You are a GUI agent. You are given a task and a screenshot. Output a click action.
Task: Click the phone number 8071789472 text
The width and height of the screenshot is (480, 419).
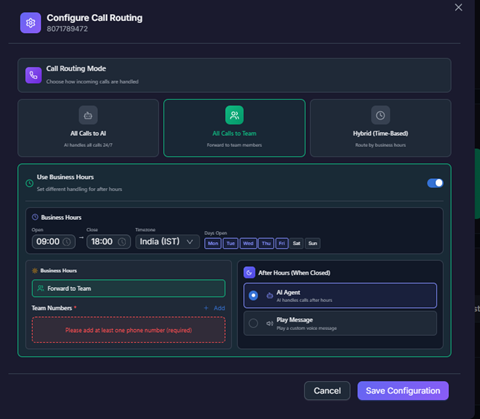click(67, 29)
